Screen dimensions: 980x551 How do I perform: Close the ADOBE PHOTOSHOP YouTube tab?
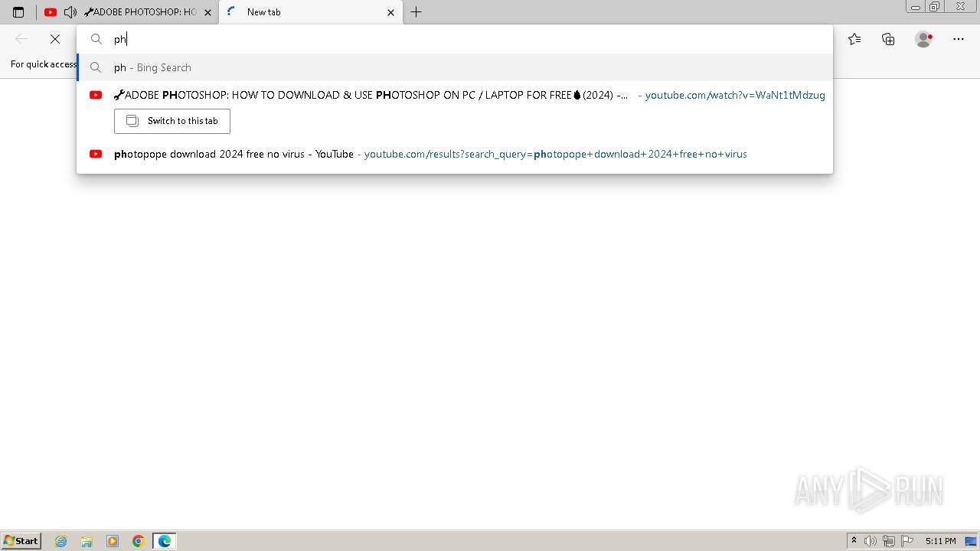click(207, 12)
